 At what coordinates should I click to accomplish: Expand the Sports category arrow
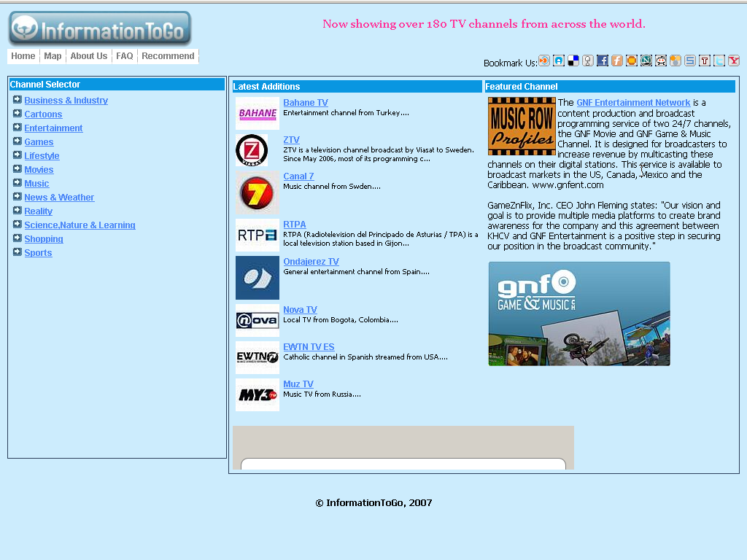click(x=18, y=252)
